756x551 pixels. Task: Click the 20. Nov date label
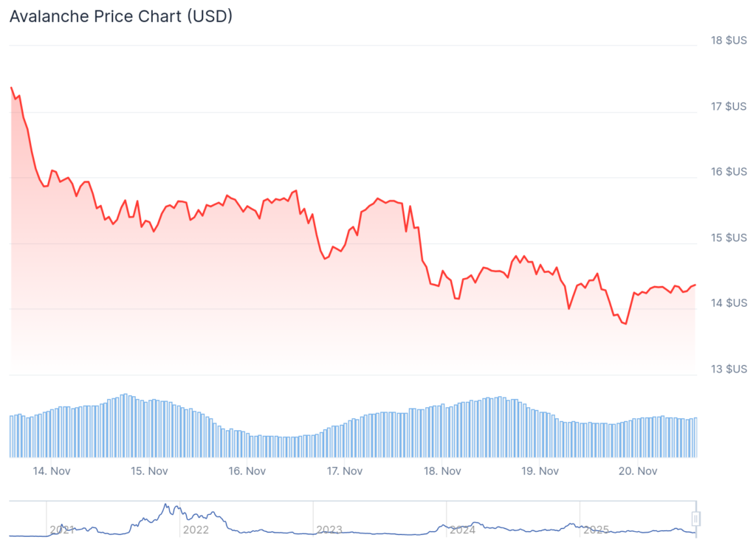coord(638,471)
